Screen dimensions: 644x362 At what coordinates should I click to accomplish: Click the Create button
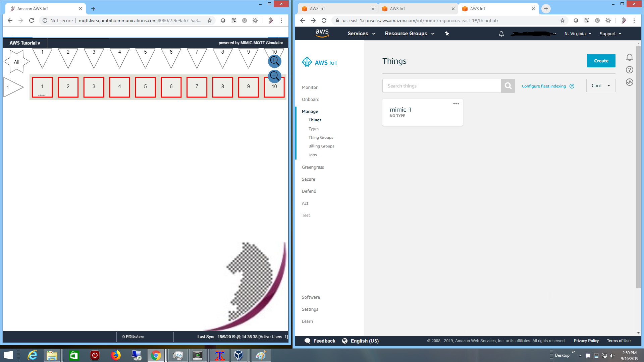tap(601, 61)
